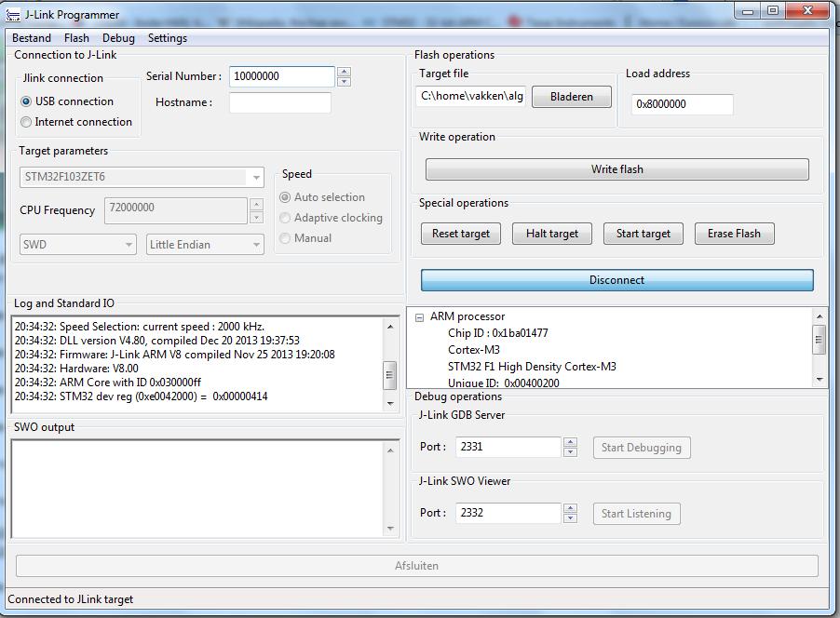
Task: Increase SWO Viewer port with up arrow
Action: (570, 507)
